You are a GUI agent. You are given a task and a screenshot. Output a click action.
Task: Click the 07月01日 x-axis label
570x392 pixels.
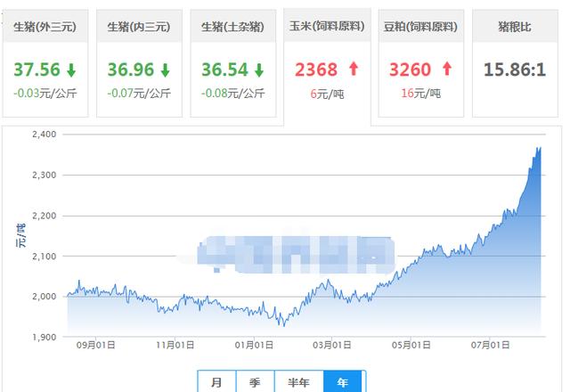490,345
